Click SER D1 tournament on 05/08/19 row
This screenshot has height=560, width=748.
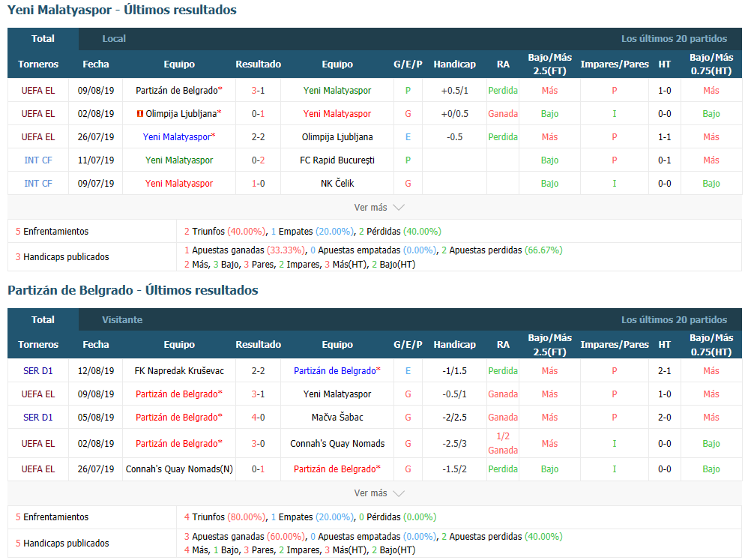pos(38,418)
